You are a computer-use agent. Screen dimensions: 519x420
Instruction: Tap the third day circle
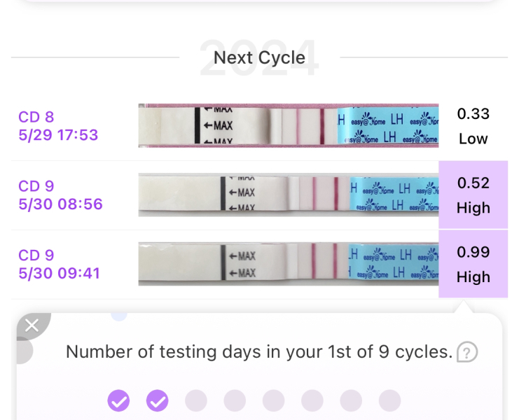[x=196, y=400]
